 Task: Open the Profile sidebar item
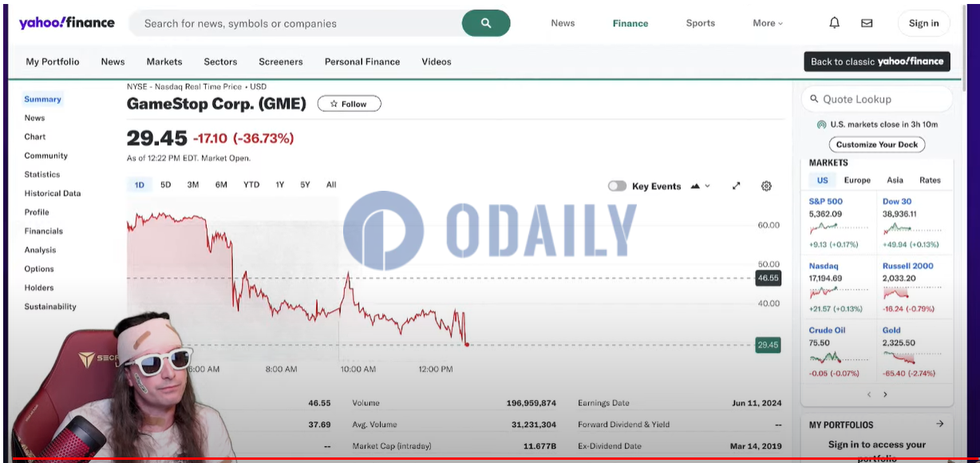(x=37, y=212)
